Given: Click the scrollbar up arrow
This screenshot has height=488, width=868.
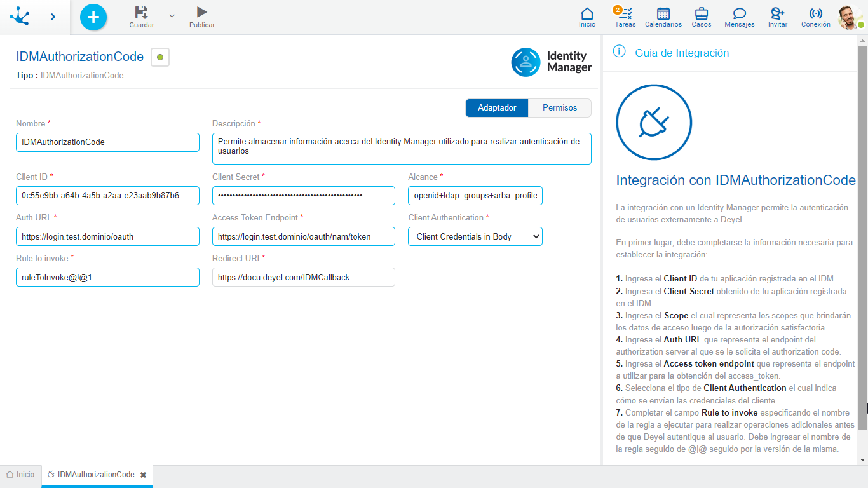Looking at the screenshot, I should pos(862,41).
